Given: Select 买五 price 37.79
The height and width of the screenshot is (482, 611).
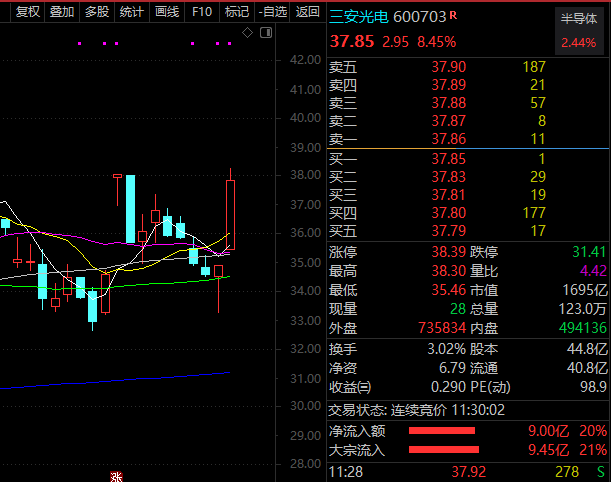Looking at the screenshot, I should [449, 231].
